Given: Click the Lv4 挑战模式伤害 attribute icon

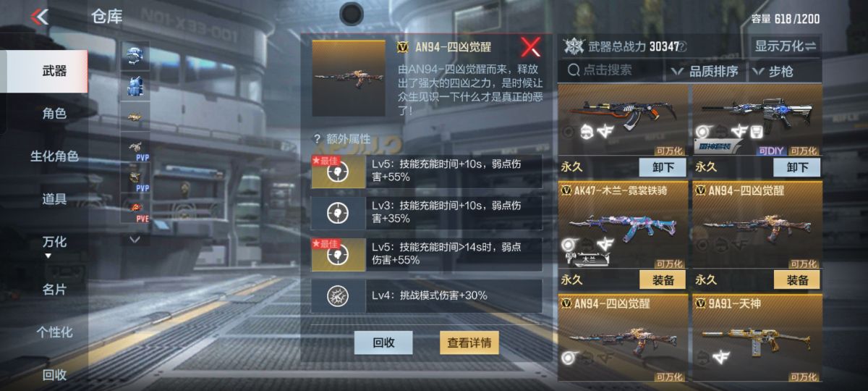Looking at the screenshot, I should point(339,295).
